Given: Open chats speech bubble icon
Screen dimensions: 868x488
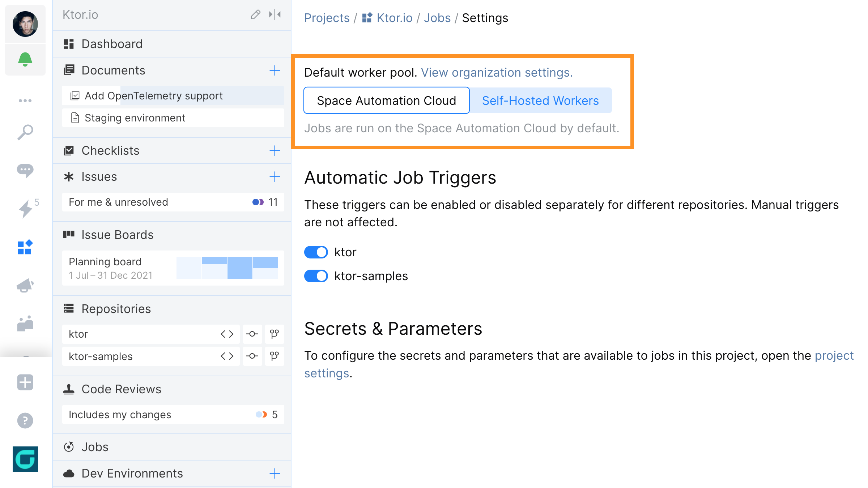Looking at the screenshot, I should tap(25, 170).
